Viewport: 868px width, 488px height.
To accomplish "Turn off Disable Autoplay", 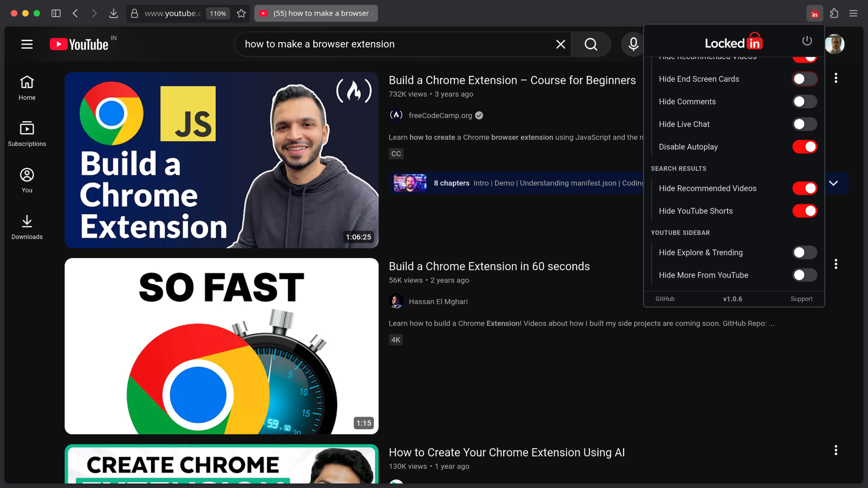I will [804, 147].
